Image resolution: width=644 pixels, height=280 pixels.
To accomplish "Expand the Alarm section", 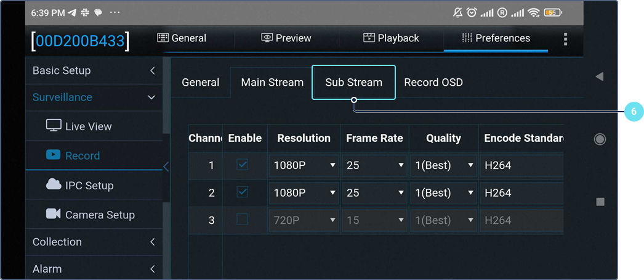I will [94, 269].
